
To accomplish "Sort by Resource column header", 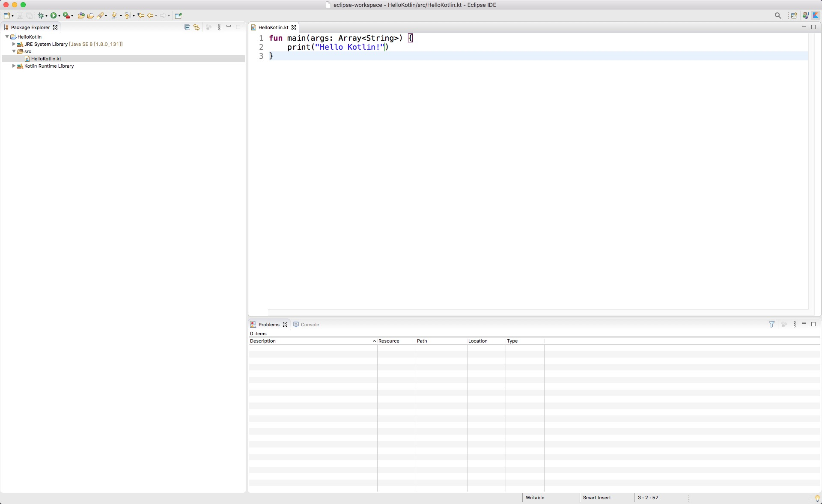I will (396, 341).
